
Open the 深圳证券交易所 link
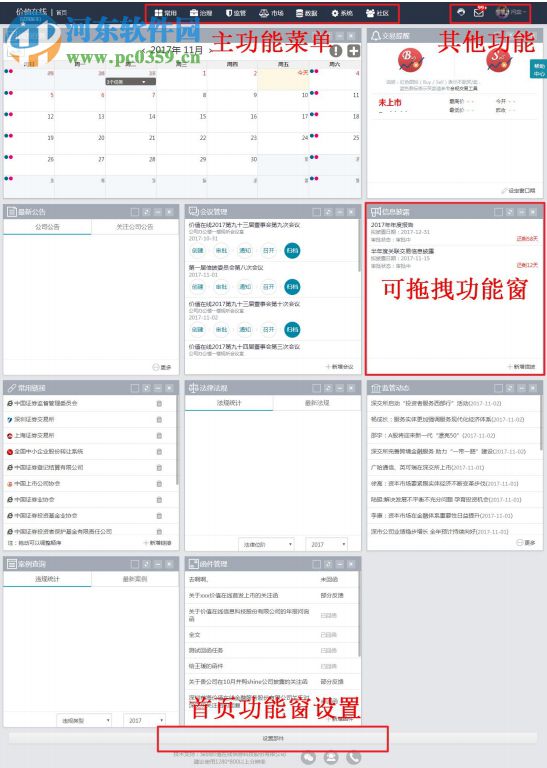tap(34, 419)
